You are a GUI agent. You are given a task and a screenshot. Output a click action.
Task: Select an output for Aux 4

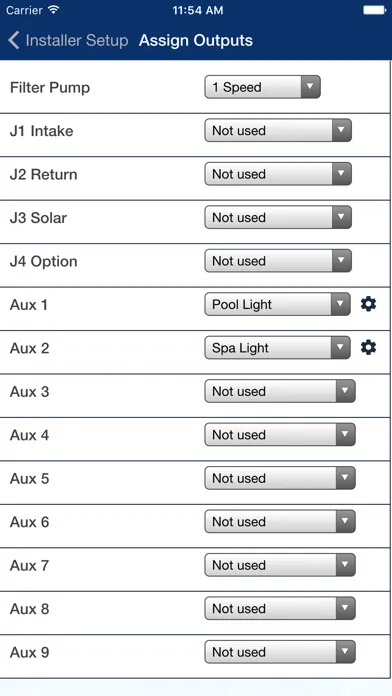click(x=280, y=435)
